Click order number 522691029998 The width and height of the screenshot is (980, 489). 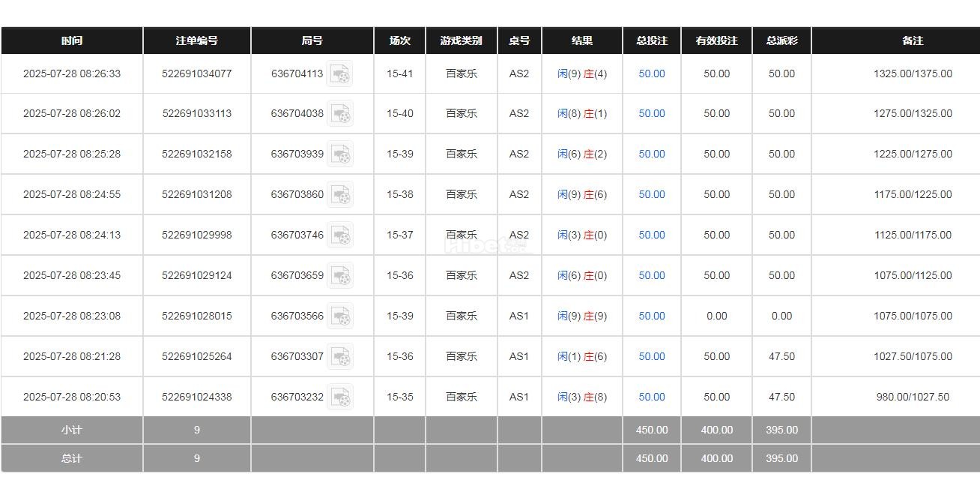click(x=197, y=235)
